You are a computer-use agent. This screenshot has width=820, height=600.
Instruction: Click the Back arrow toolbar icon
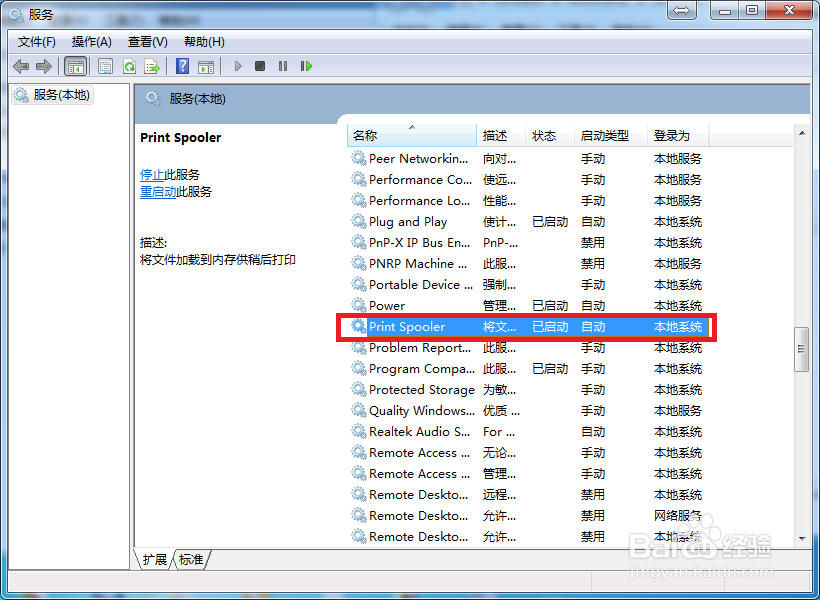click(x=21, y=66)
